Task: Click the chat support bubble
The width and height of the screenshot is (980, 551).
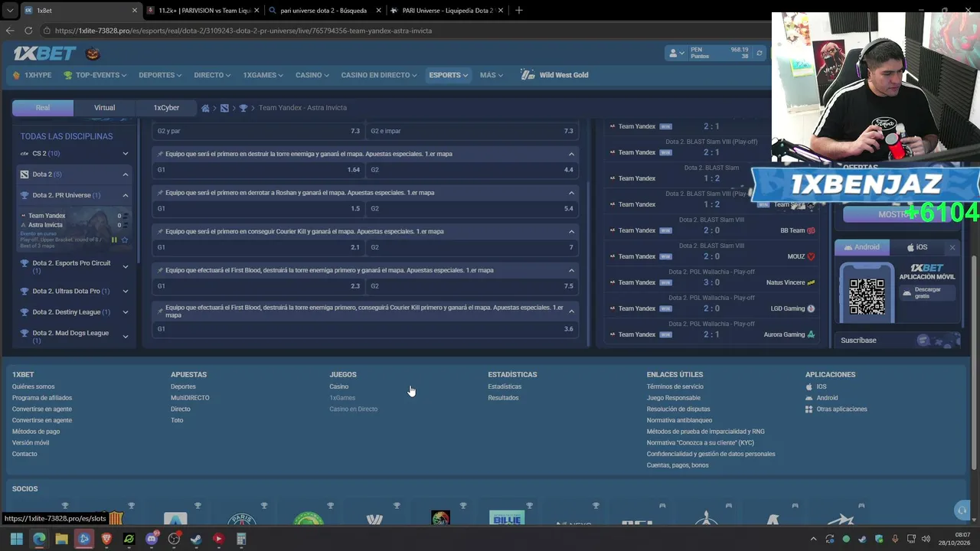Action: click(962, 510)
